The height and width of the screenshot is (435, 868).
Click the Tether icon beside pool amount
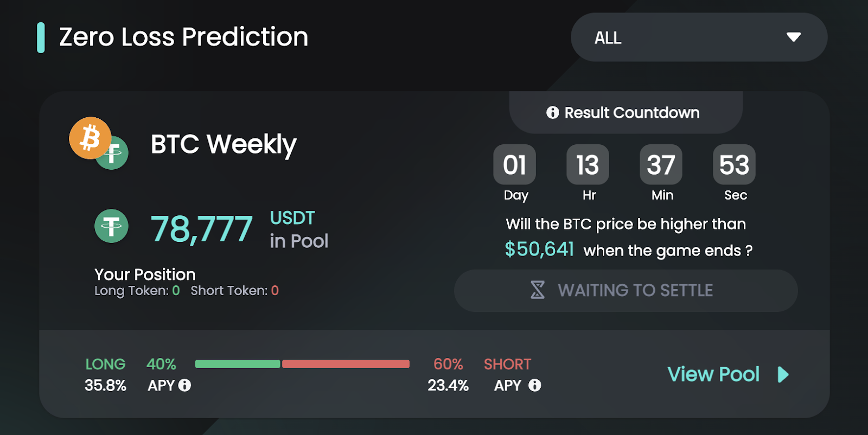[111, 226]
